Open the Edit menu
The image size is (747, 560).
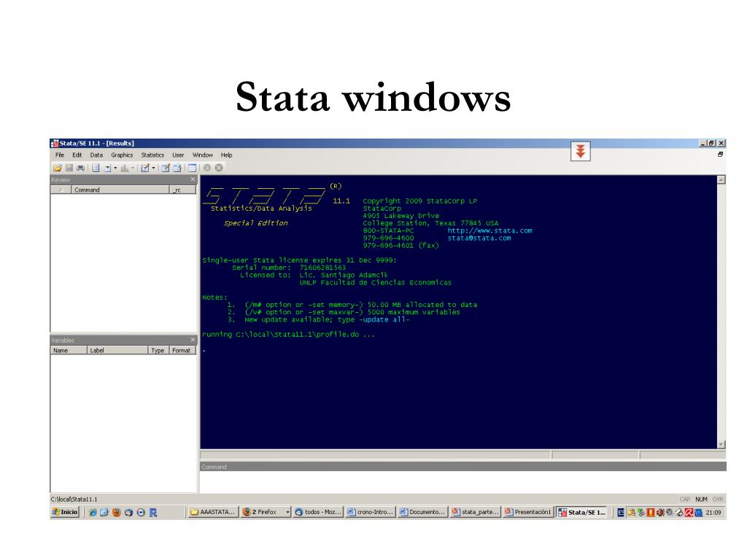coord(77,155)
